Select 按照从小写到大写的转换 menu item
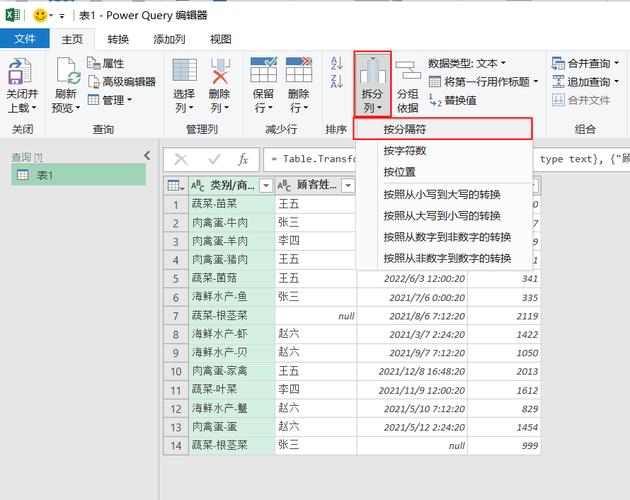 (x=443, y=195)
